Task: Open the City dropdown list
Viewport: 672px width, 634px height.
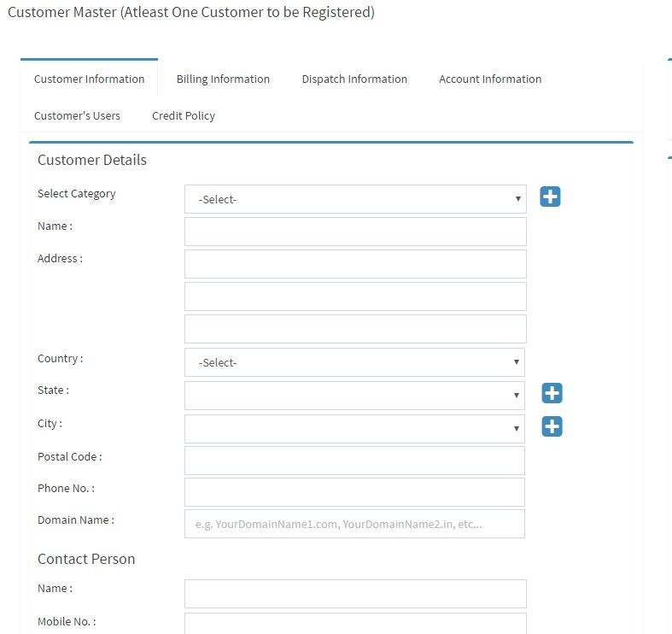Action: [354, 429]
